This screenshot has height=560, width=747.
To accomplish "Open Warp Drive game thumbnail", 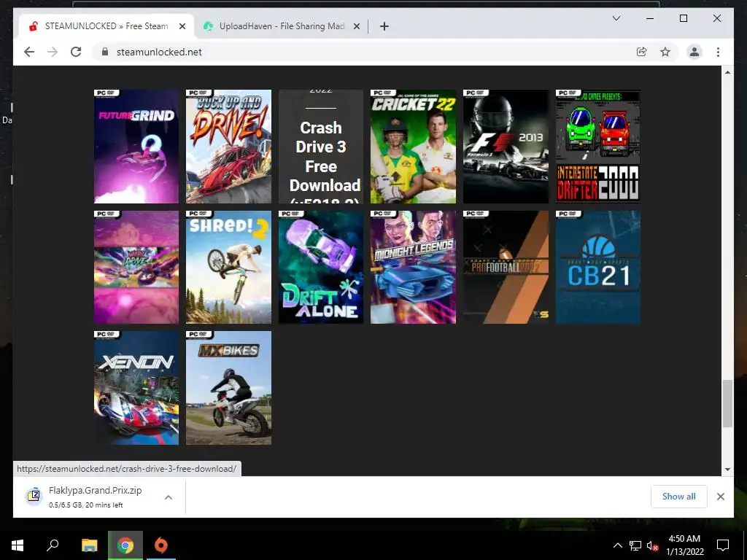I will click(136, 267).
